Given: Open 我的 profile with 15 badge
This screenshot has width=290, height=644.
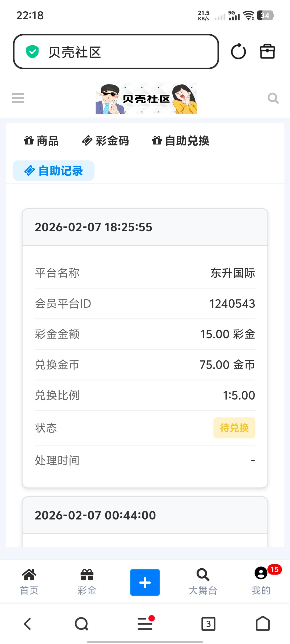Looking at the screenshot, I should click(261, 581).
